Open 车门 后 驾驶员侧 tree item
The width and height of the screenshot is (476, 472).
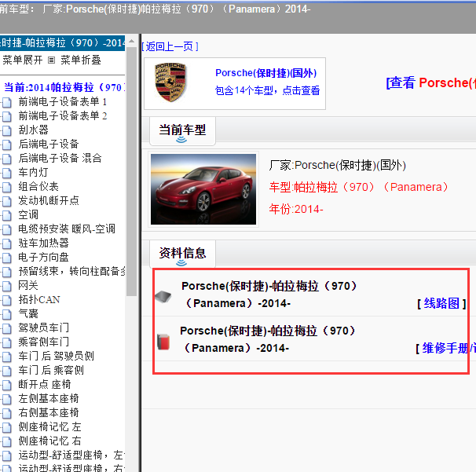click(x=56, y=356)
